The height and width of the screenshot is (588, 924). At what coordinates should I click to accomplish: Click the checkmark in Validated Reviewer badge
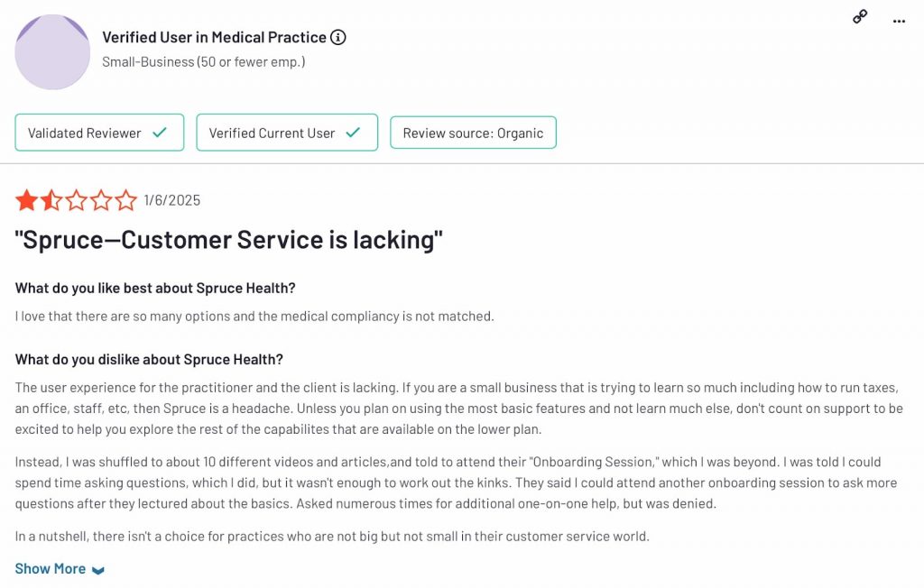162,133
